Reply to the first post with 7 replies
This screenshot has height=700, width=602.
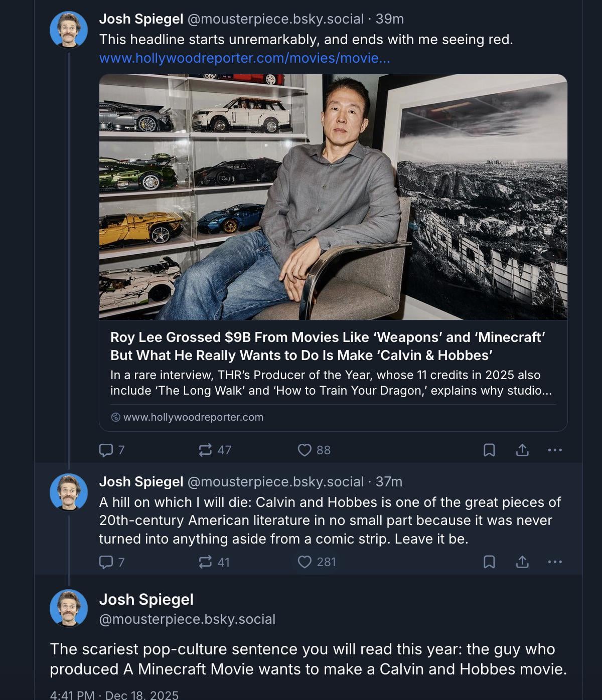pyautogui.click(x=106, y=450)
